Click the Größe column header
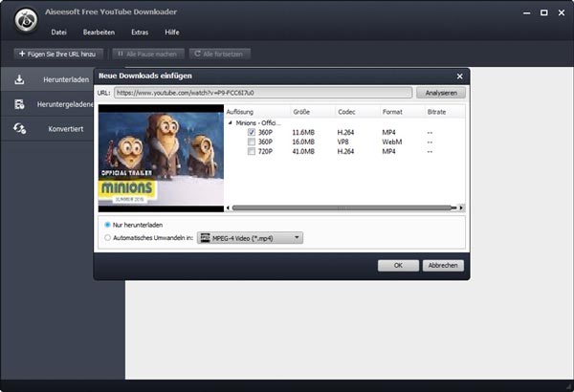574x392 pixels. point(314,112)
